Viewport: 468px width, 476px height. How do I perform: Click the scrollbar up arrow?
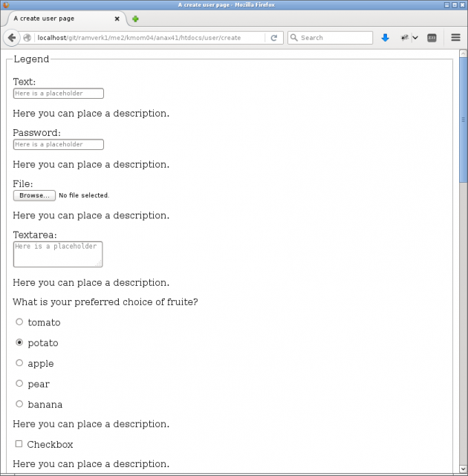[x=463, y=53]
